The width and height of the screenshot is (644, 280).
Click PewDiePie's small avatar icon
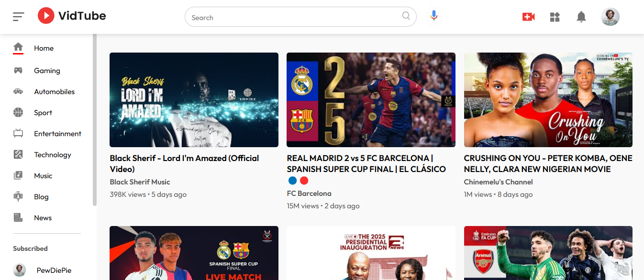(20, 270)
